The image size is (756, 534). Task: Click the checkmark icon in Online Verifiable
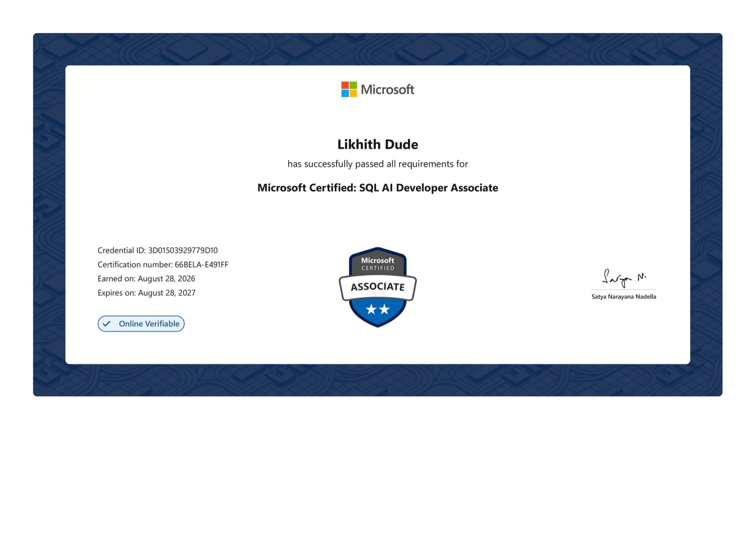pyautogui.click(x=107, y=324)
